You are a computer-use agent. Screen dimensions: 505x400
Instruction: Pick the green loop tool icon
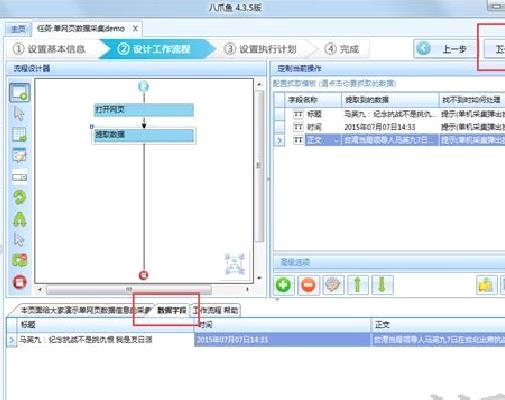point(20,197)
